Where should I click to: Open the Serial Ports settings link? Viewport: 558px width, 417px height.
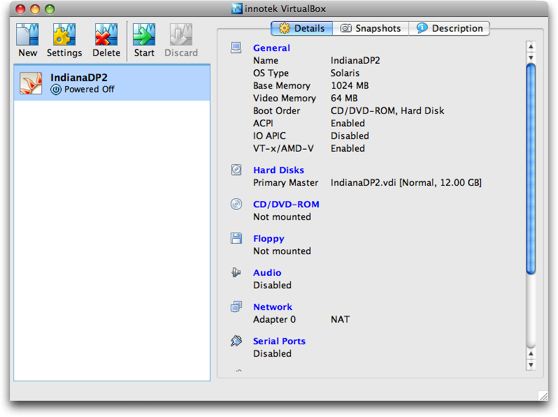pyautogui.click(x=279, y=341)
